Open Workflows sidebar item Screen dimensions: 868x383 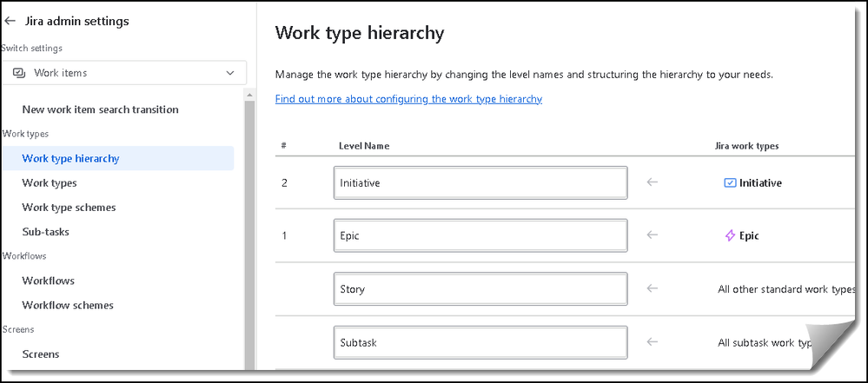point(48,281)
